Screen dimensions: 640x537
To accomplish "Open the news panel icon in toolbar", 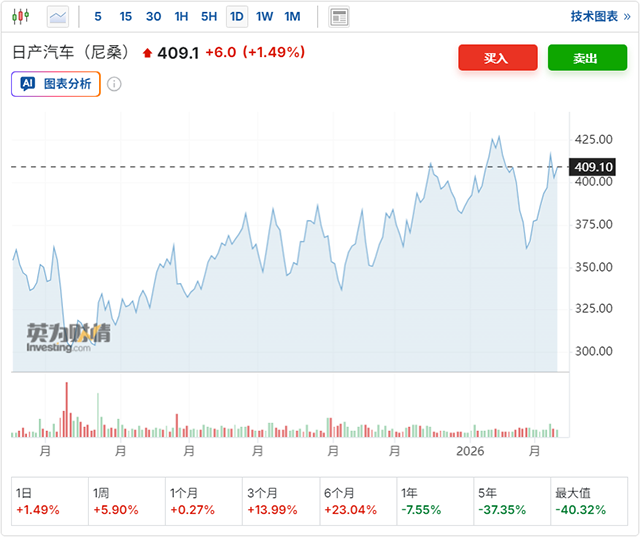I will click(339, 16).
